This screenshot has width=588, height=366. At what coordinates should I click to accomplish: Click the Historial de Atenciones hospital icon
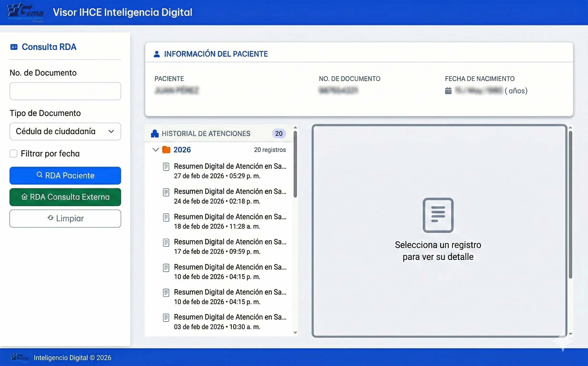[155, 134]
